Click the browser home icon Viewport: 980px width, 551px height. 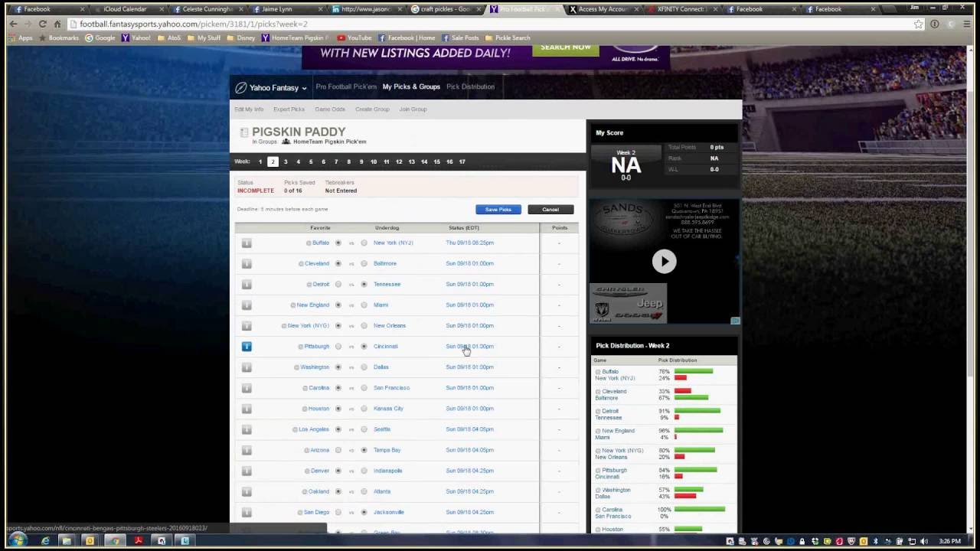point(57,24)
